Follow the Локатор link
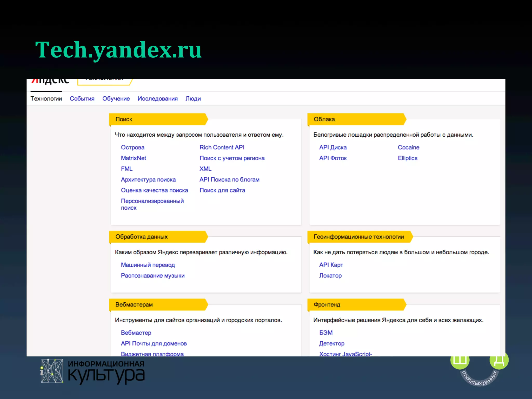532x399 pixels. click(330, 276)
